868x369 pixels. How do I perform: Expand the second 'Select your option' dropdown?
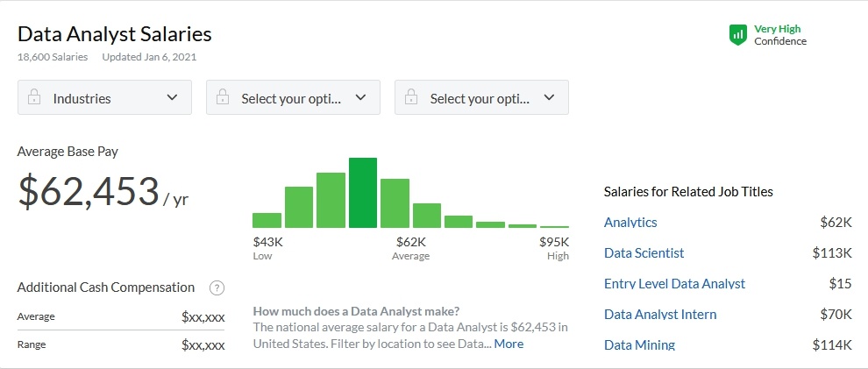click(x=293, y=98)
